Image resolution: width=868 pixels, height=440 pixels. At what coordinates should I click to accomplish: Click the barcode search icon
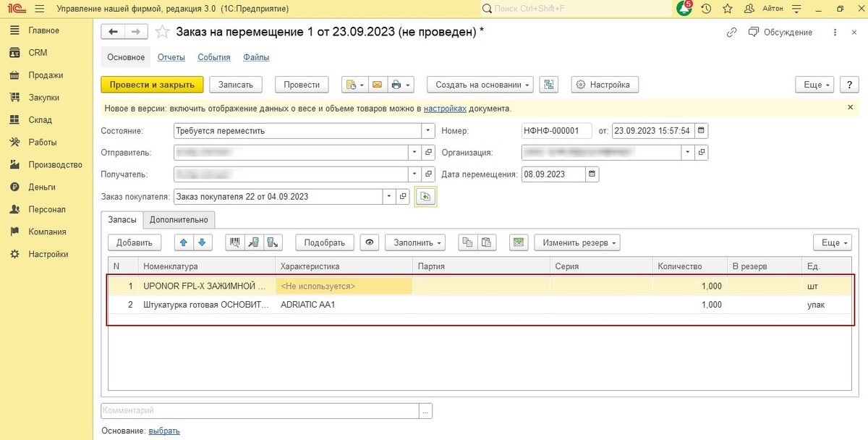pyautogui.click(x=234, y=242)
